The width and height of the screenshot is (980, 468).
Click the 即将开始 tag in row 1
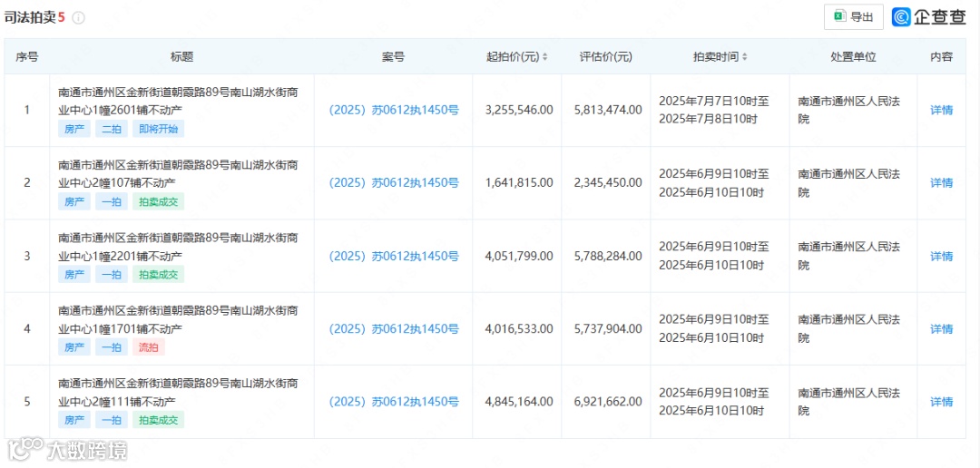158,129
